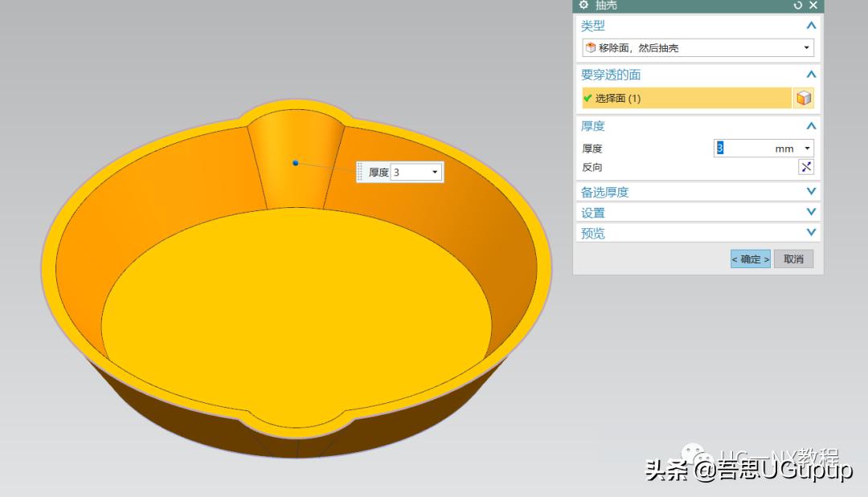Collapse the 要穿透的面 section
Viewport: 868px width, 497px height.
(811, 74)
